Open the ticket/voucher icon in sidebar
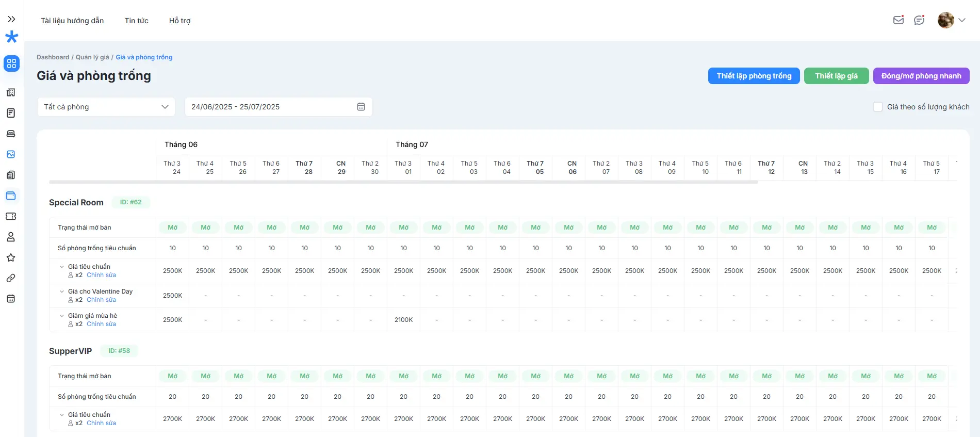The width and height of the screenshot is (980, 437). 11,216
